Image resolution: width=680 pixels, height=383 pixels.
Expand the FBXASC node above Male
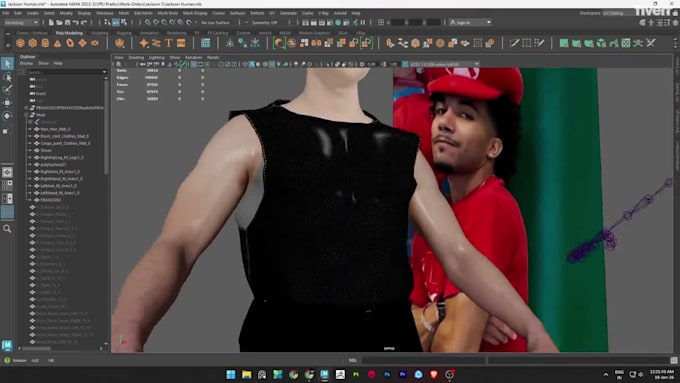27,108
